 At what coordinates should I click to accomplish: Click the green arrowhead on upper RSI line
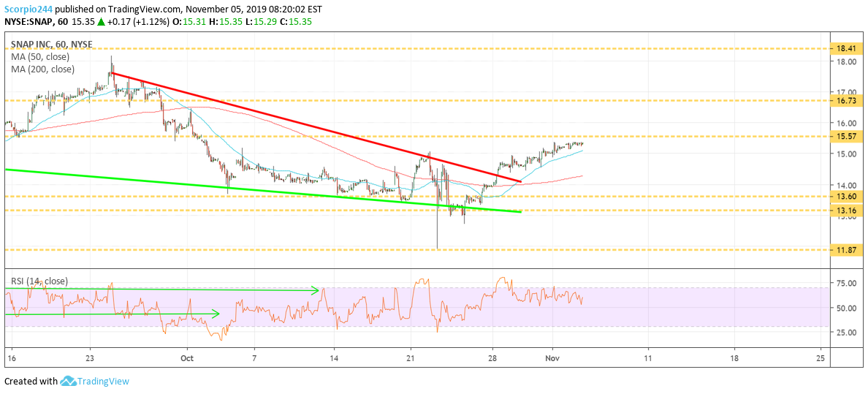[x=317, y=289]
